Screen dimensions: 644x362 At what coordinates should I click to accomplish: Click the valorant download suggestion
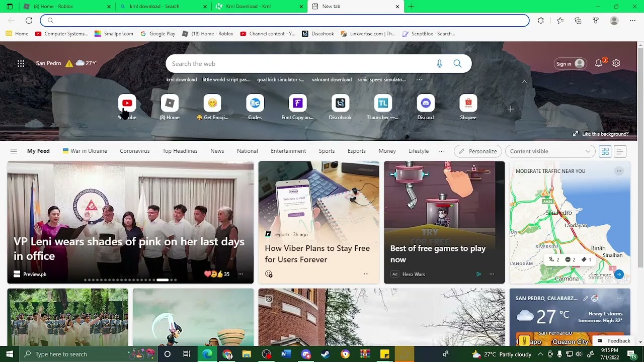[332, 79]
